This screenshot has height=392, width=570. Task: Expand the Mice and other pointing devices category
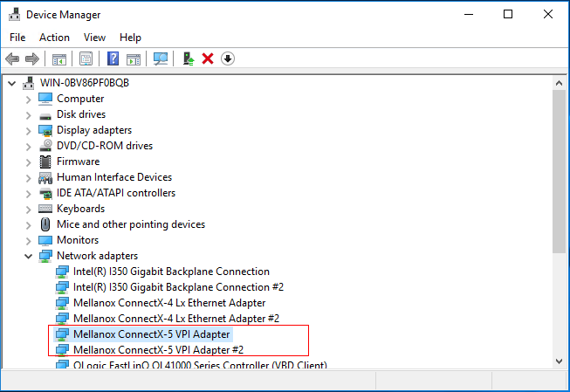point(28,224)
